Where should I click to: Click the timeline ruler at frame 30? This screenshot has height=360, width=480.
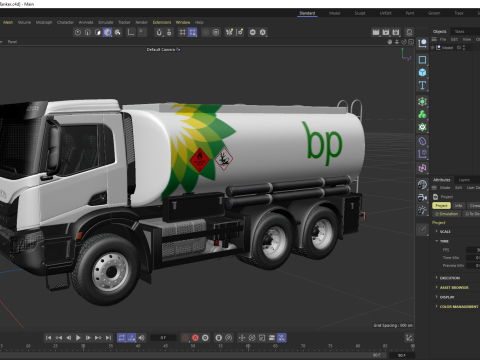click(83, 346)
